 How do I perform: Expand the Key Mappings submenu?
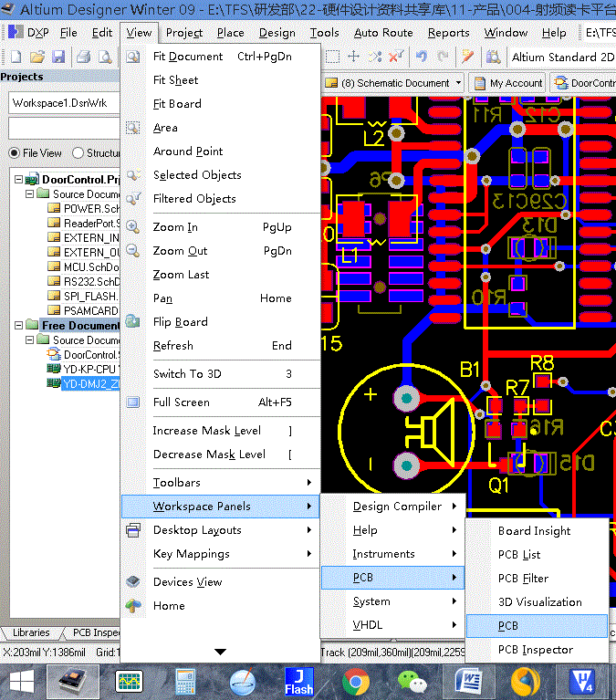(308, 554)
